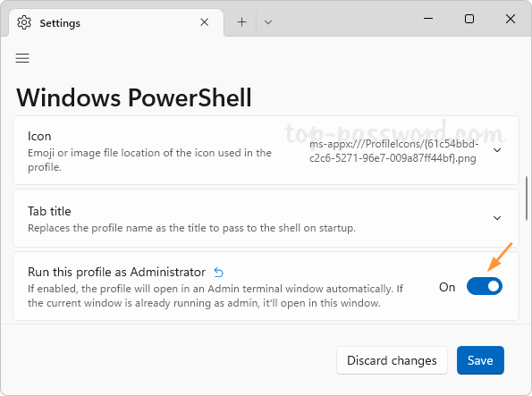
Task: Click the Icon setting row label
Action: click(x=39, y=137)
